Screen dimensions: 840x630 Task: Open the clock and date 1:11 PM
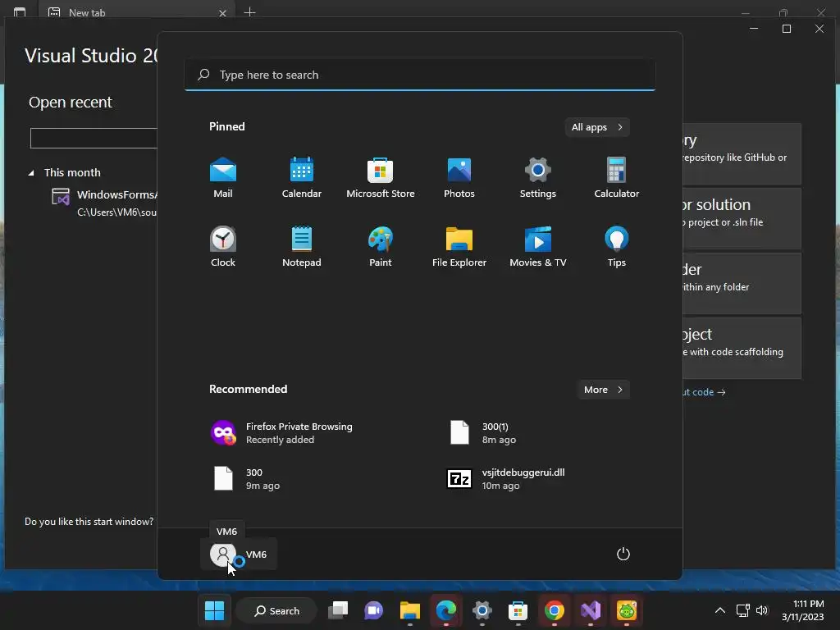click(802, 610)
